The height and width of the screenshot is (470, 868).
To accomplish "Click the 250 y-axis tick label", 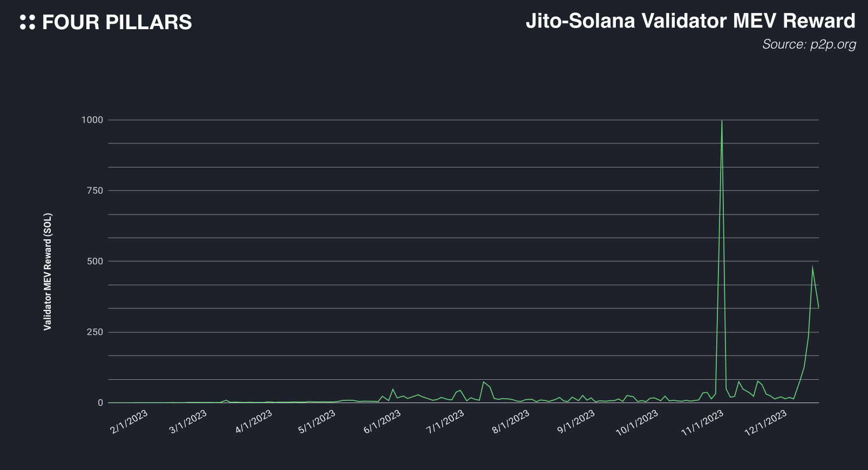I will [x=94, y=332].
